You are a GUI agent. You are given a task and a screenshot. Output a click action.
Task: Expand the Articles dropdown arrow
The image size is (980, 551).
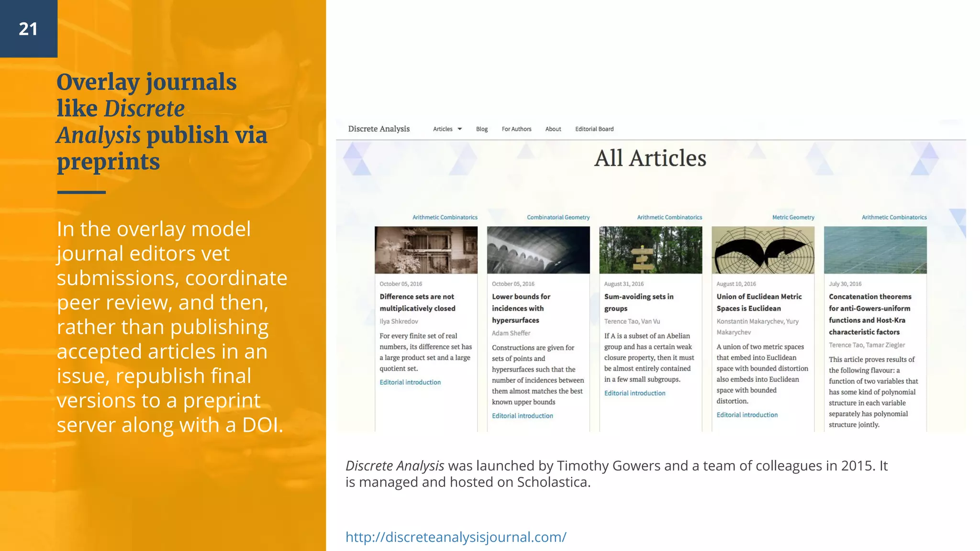pyautogui.click(x=460, y=129)
